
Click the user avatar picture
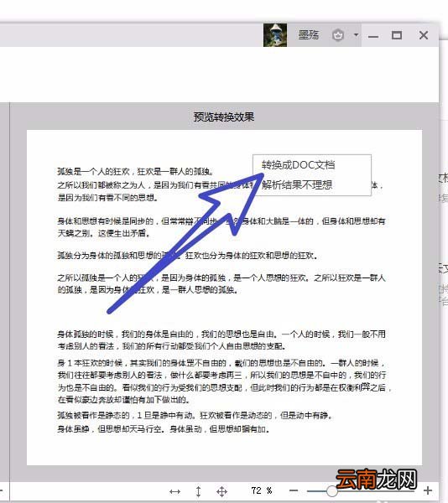[275, 35]
